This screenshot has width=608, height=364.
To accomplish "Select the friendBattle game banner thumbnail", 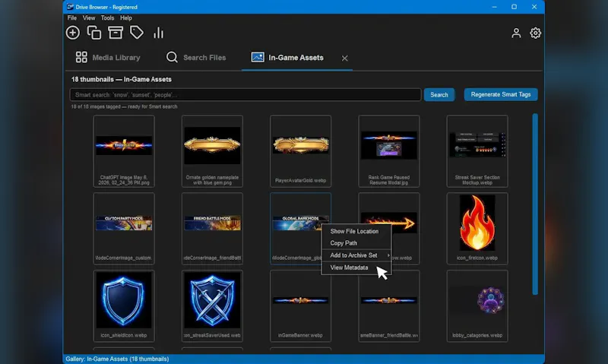I will click(x=389, y=305).
